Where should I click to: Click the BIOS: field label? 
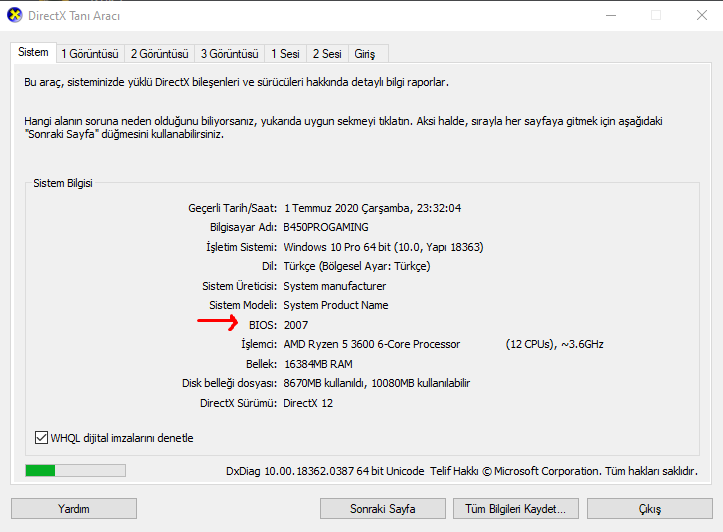[263, 325]
